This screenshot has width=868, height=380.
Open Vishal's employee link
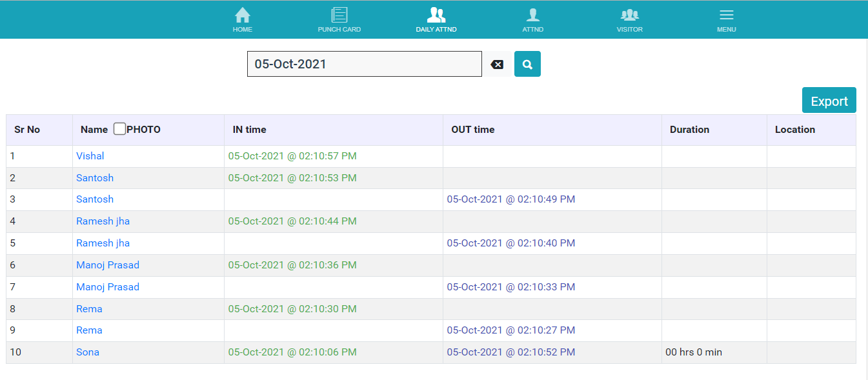click(x=90, y=156)
